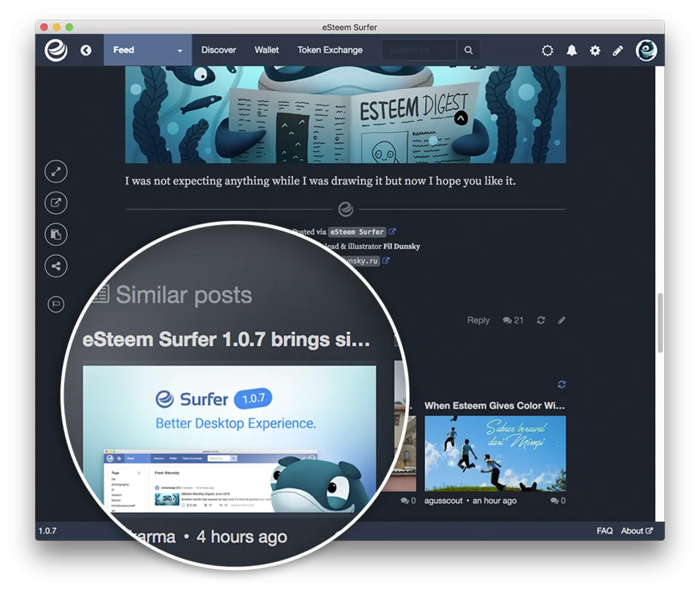Image resolution: width=700 pixels, height=591 pixels.
Task: Toggle the night mode sun icon
Action: click(x=548, y=50)
